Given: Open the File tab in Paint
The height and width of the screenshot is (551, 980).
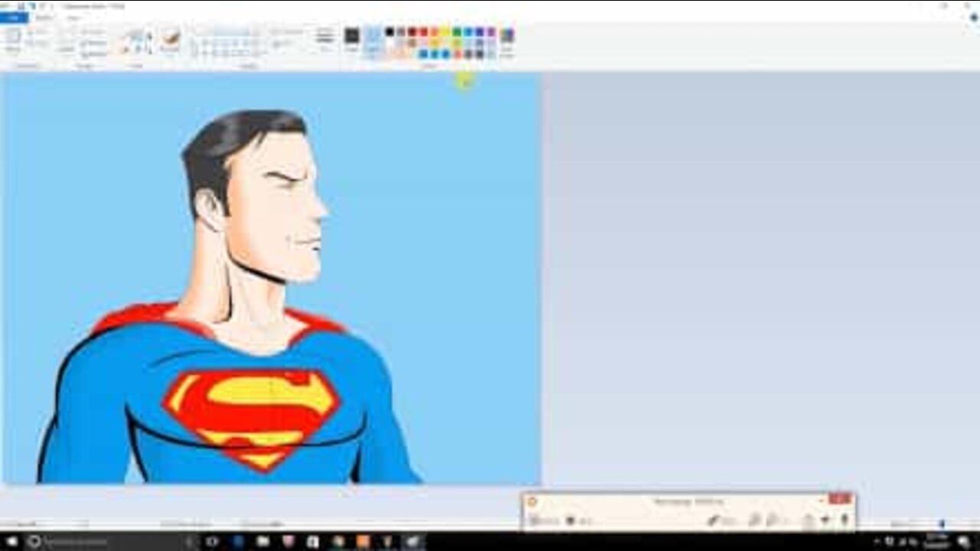Looking at the screenshot, I should [x=13, y=17].
